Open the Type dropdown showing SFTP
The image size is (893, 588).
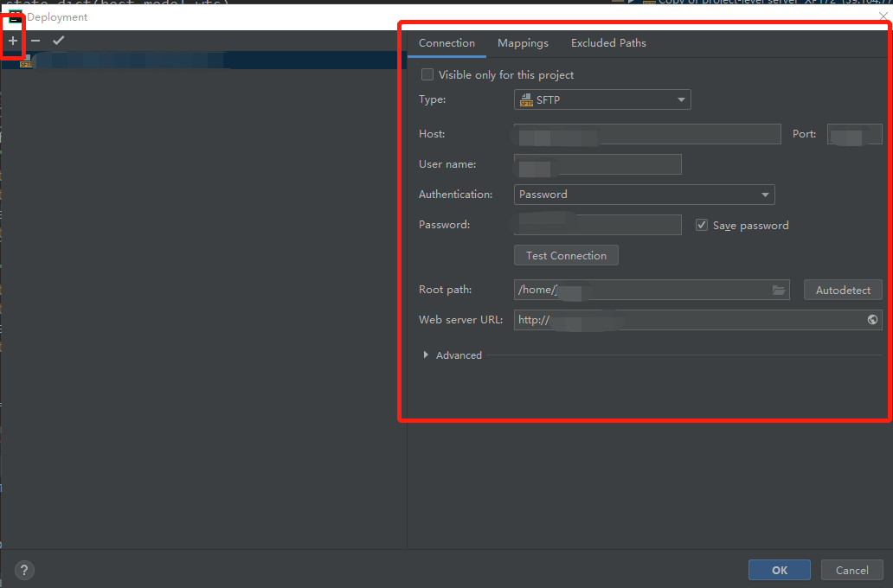(x=602, y=99)
